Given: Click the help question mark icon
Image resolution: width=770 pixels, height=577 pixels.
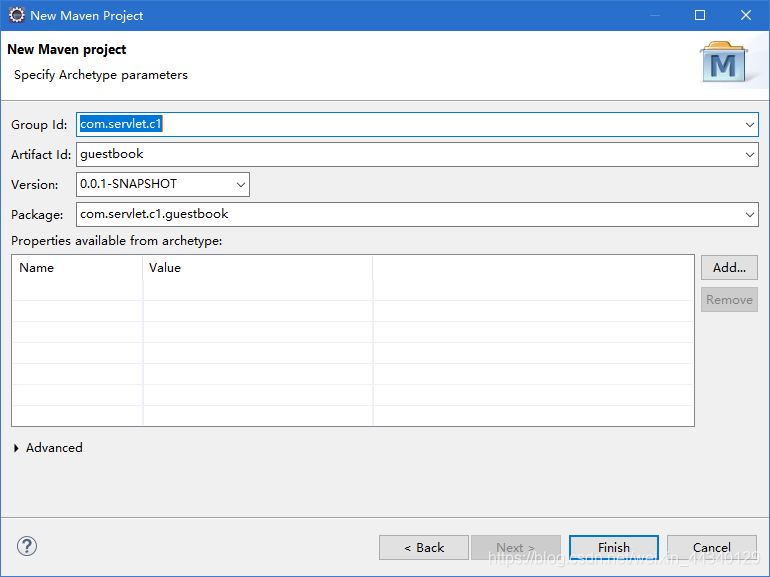Looking at the screenshot, I should (x=27, y=546).
